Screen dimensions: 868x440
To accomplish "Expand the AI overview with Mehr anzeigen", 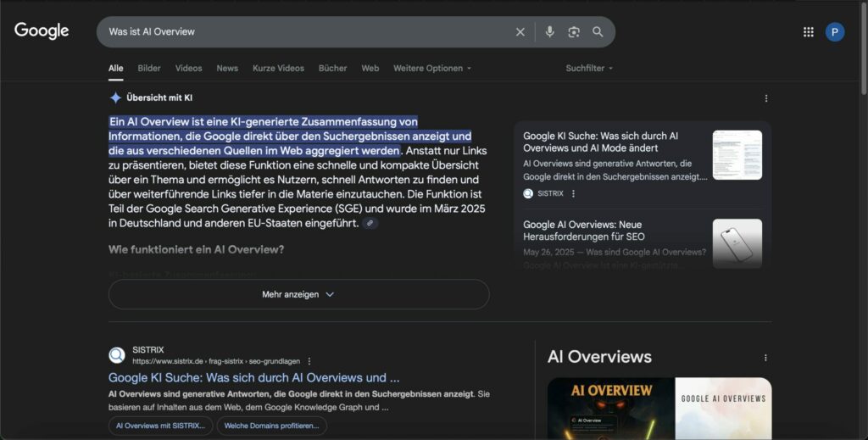I will 298,294.
